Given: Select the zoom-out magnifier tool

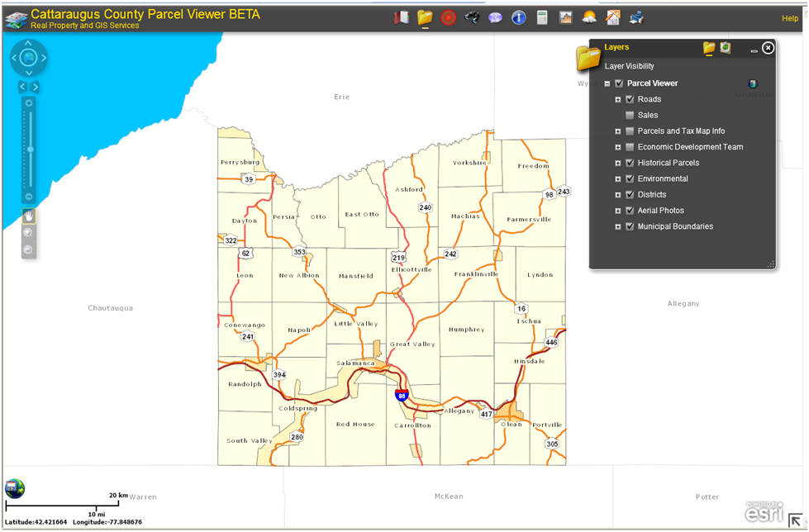Looking at the screenshot, I should (x=28, y=250).
